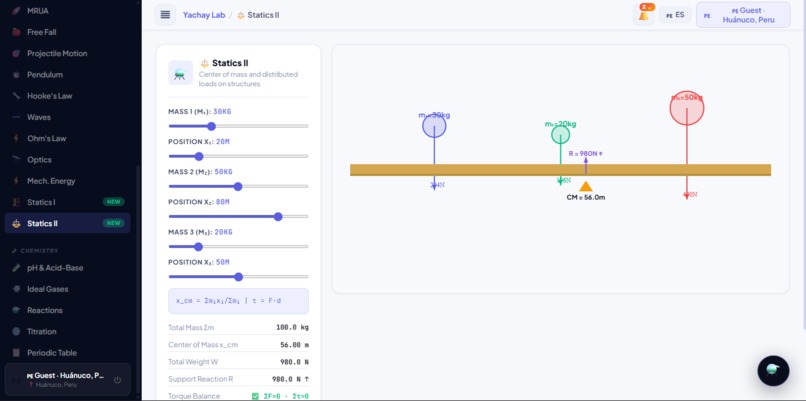
Task: Click the green 20kg mass circle
Action: click(560, 135)
